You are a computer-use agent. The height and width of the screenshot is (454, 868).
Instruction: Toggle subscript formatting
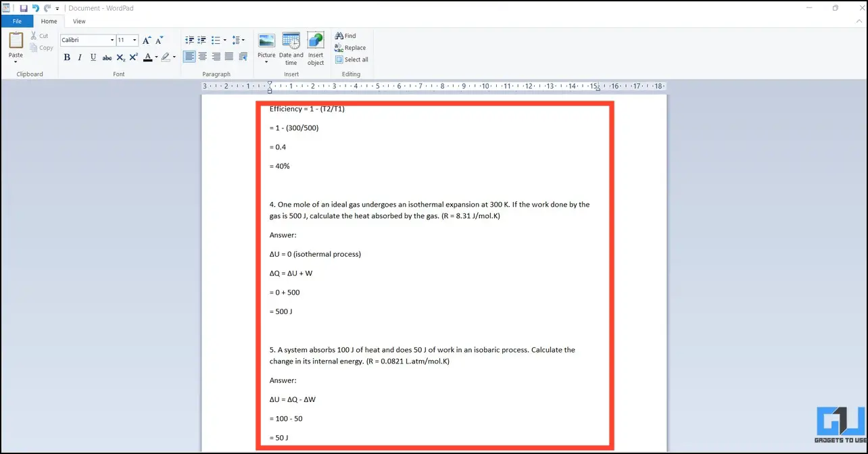coord(120,57)
